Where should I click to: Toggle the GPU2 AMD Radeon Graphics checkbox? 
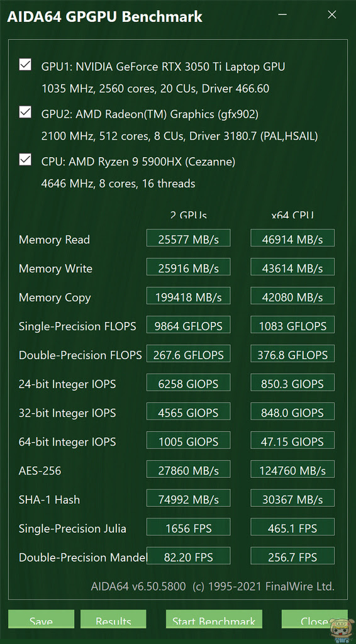point(25,112)
